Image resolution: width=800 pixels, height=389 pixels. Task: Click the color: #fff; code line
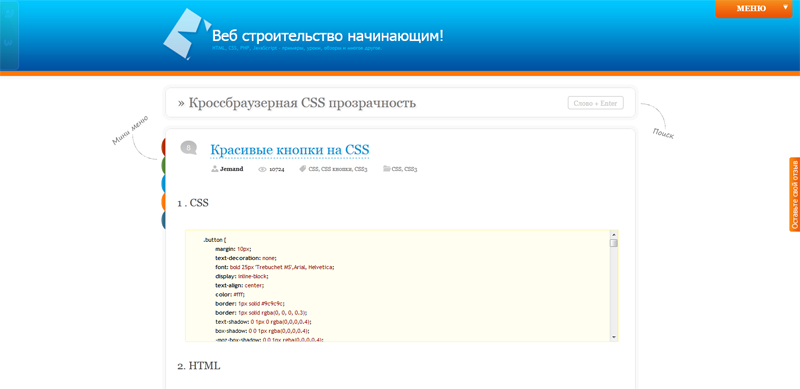(230, 295)
